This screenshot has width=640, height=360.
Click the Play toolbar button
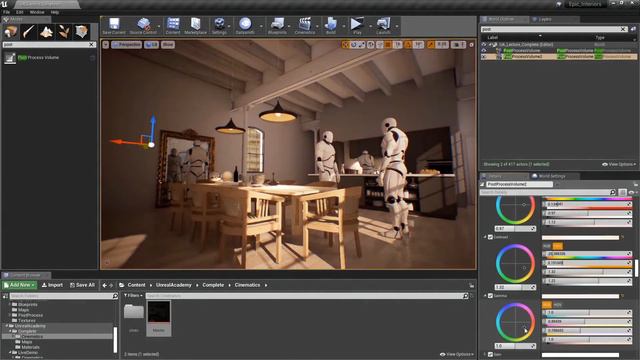click(x=357, y=26)
